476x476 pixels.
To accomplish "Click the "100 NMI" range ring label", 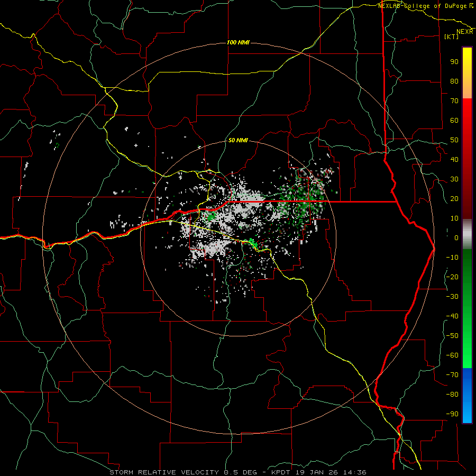I will click(239, 42).
